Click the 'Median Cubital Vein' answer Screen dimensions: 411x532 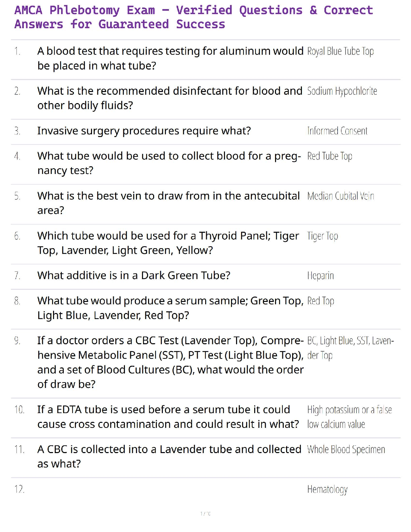click(x=340, y=196)
